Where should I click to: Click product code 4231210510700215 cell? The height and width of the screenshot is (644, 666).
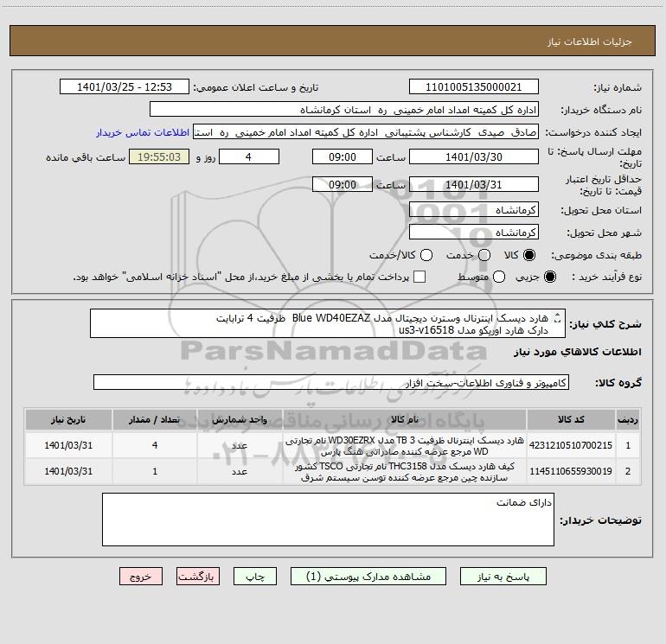(571, 445)
